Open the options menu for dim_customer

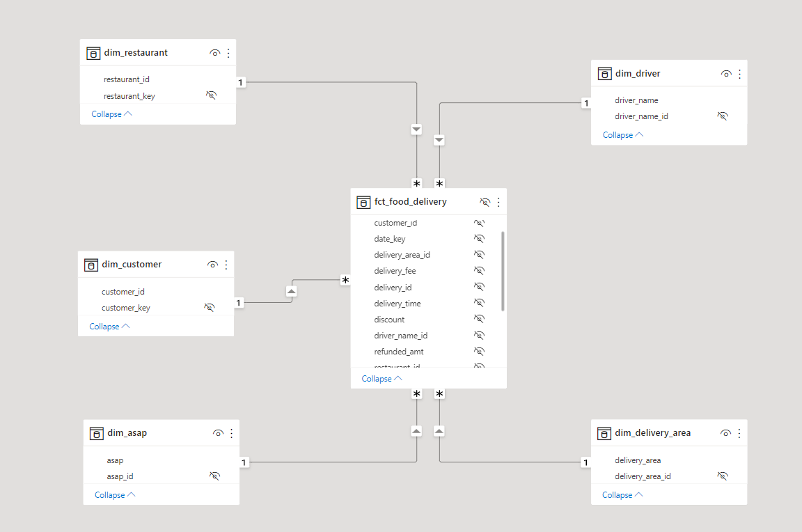[226, 265]
